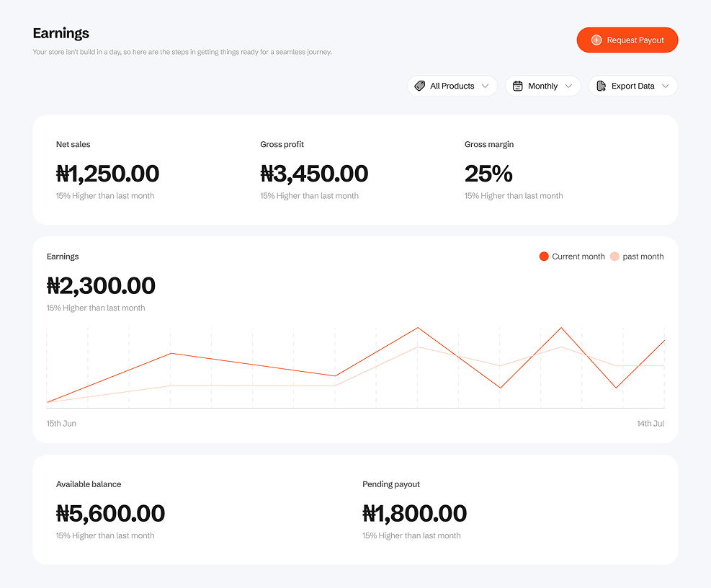Click the 14th Jul chart end label

tap(650, 423)
